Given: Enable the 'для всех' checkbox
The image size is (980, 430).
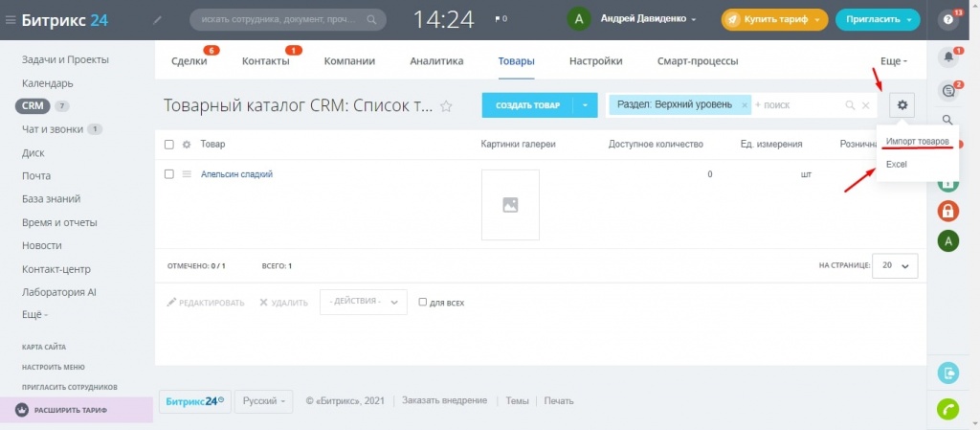Looking at the screenshot, I should [423, 303].
